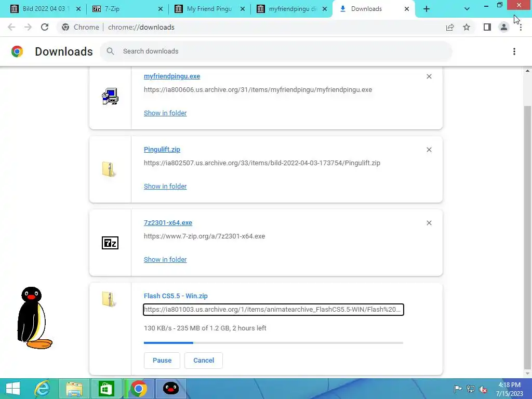532x399 pixels.
Task: Click the Pingulift.zip folder icon
Action: coord(109,169)
